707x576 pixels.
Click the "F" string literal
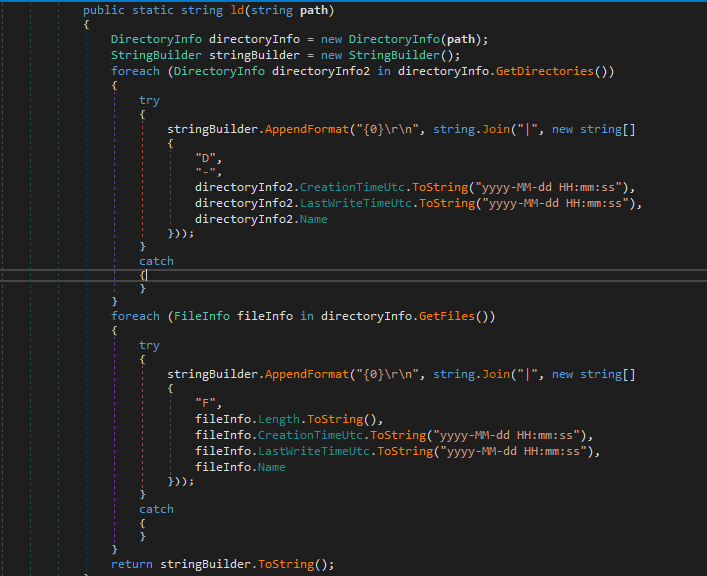click(x=205, y=403)
